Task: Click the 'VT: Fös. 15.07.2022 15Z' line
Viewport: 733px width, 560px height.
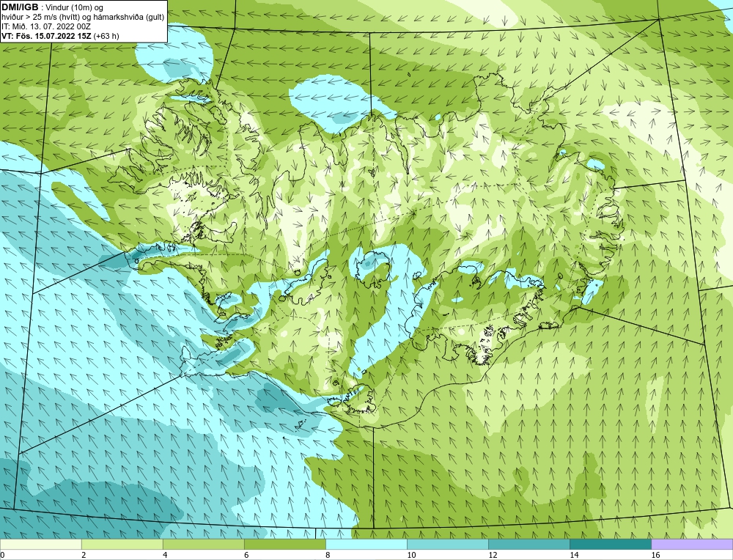Action: 46,35
